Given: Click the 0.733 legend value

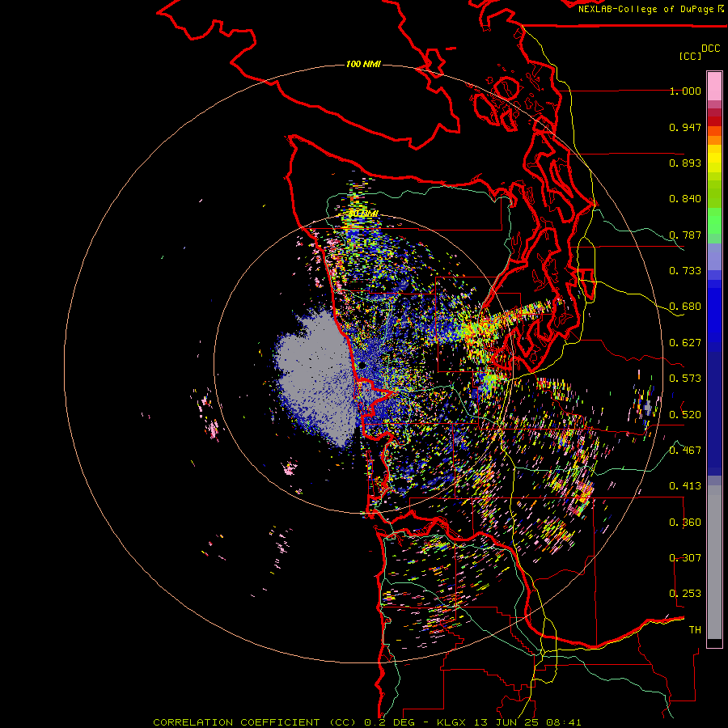Looking at the screenshot, I should tap(685, 271).
